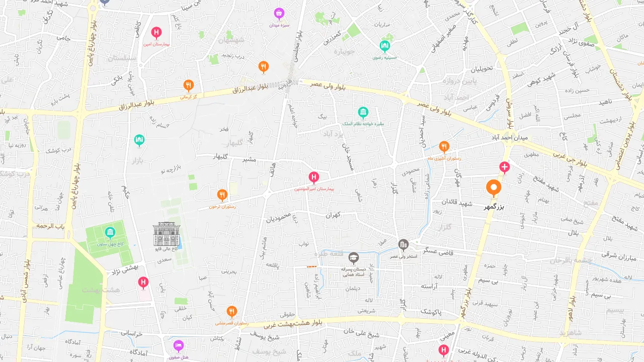Select hospital marker near بهشتی نژاد street

143,283
